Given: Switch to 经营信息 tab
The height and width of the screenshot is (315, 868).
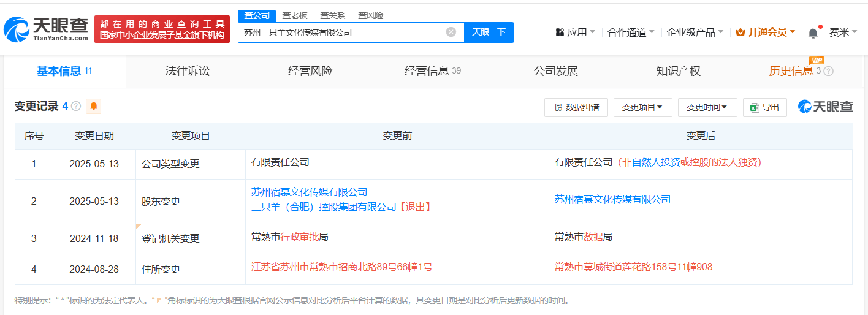Looking at the screenshot, I should (433, 71).
